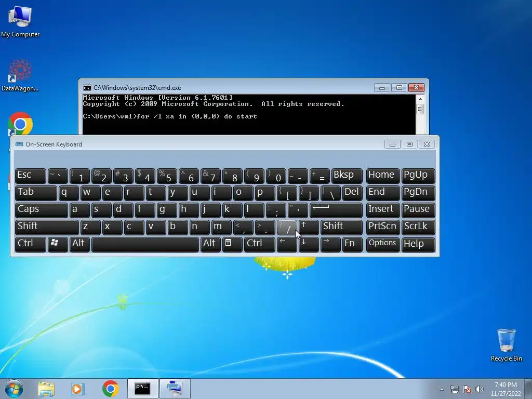Click the up arrow of cmd scrollbar
The image size is (532, 399).
coord(420,99)
